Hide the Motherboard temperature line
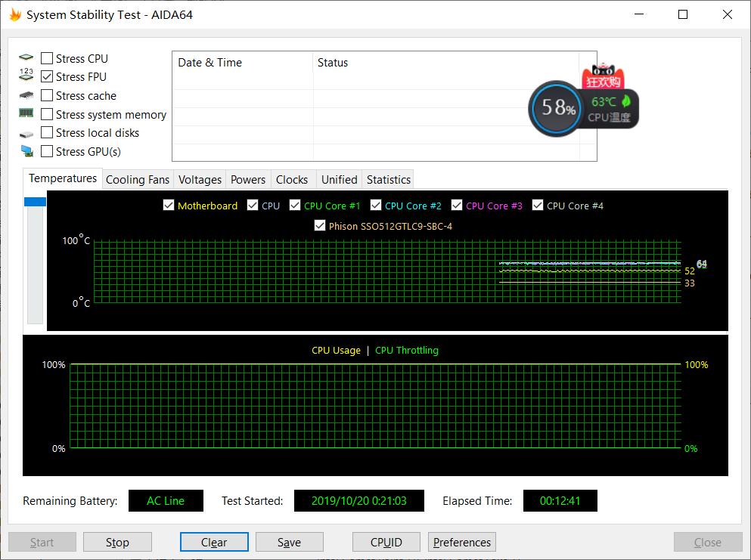 tap(169, 206)
